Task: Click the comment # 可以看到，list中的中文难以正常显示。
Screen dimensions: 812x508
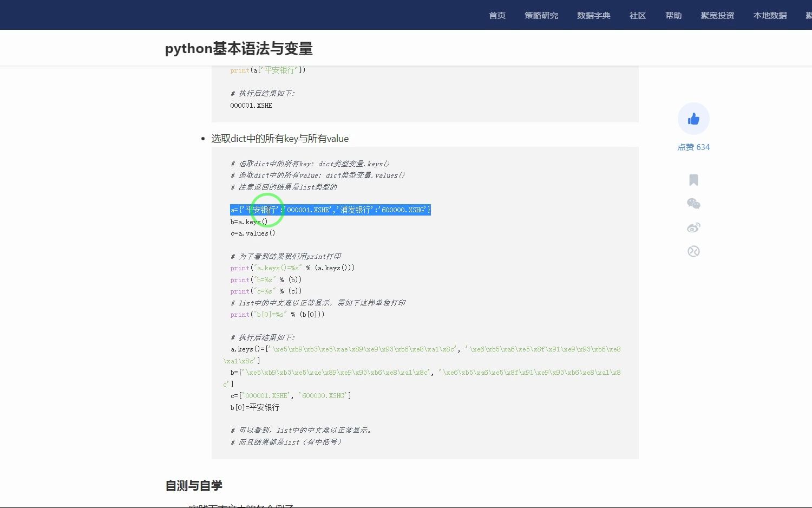Action: coord(301,430)
